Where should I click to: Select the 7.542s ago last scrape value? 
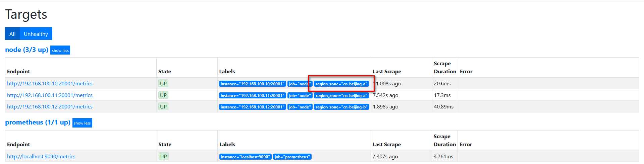[x=386, y=95]
